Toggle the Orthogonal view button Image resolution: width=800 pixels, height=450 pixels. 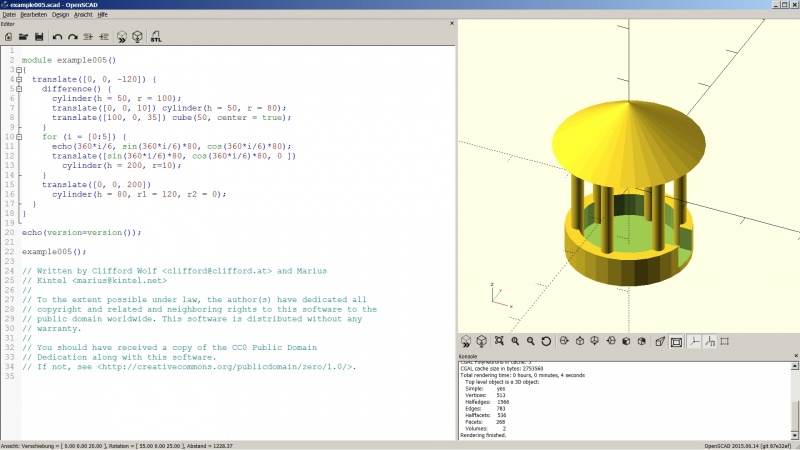tap(676, 341)
